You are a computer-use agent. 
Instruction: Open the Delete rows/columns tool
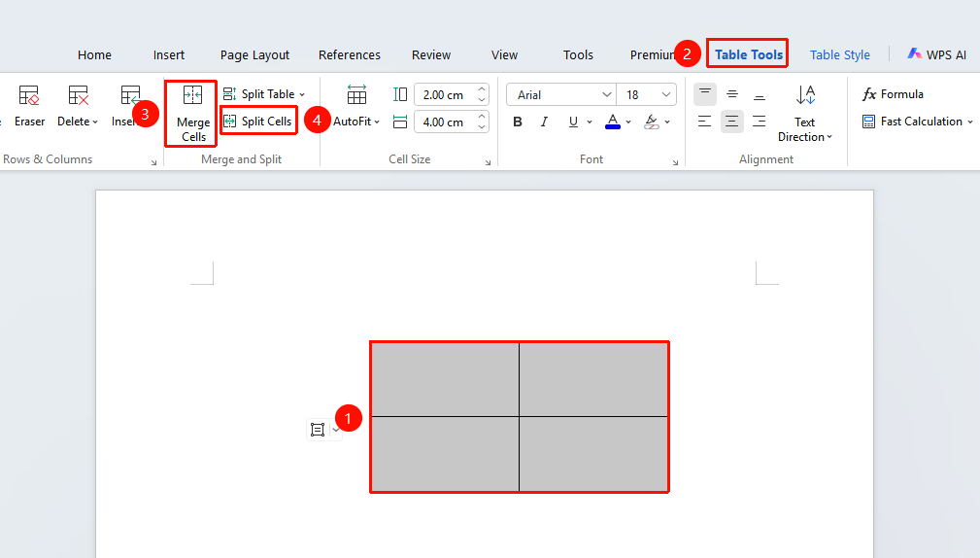coord(78,106)
